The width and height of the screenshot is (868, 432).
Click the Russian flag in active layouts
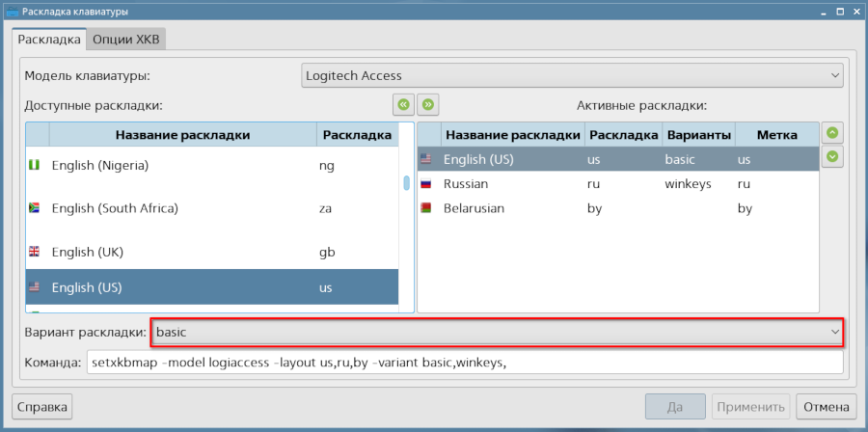[x=425, y=183]
